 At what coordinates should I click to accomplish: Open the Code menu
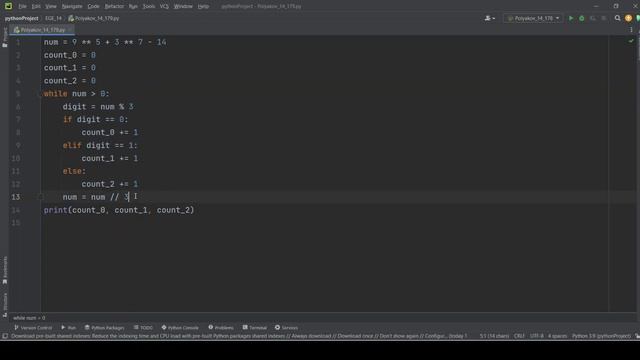point(93,6)
